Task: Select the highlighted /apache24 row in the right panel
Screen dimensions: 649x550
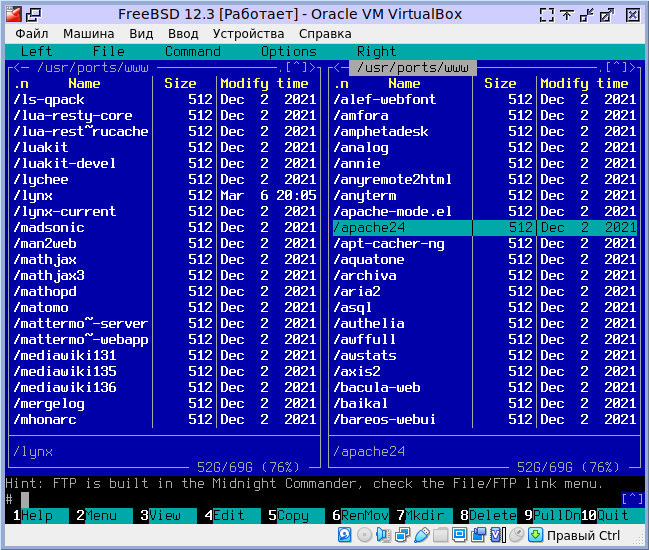Action: pyautogui.click(x=485, y=228)
